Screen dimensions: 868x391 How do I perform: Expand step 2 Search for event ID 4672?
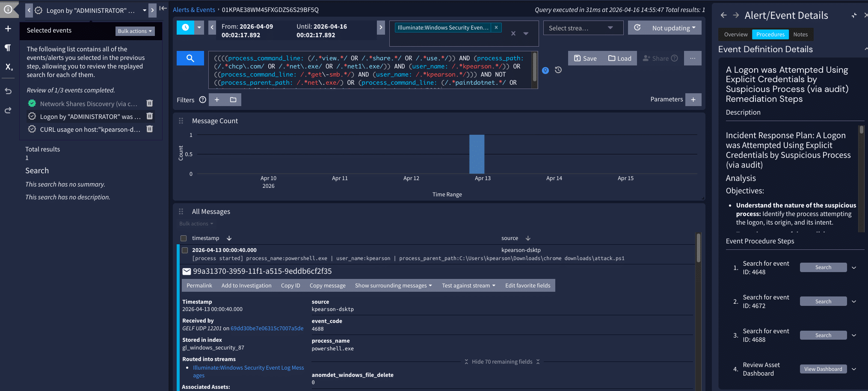pos(854,302)
